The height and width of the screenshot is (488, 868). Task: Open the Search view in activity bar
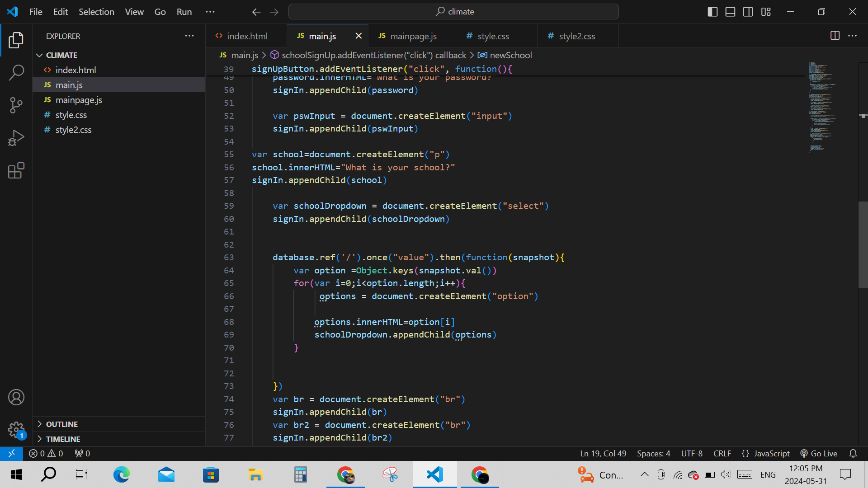pyautogui.click(x=16, y=72)
